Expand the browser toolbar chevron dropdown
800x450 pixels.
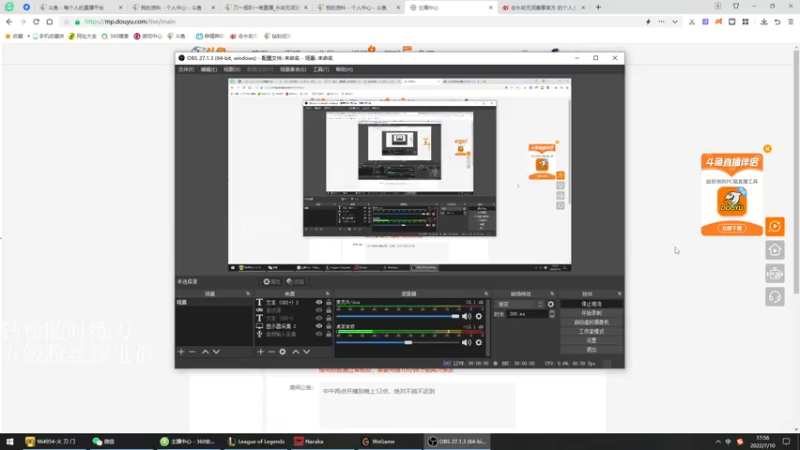(674, 22)
